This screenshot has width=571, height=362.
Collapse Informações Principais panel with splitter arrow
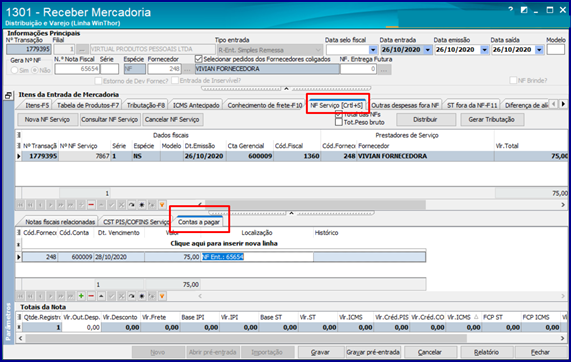point(286,88)
